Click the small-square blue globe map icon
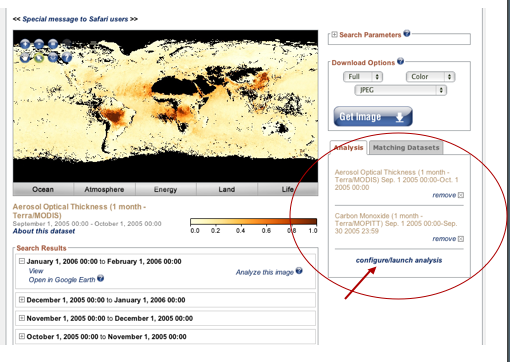Viewport: 510px width, 362px height. coord(39,44)
